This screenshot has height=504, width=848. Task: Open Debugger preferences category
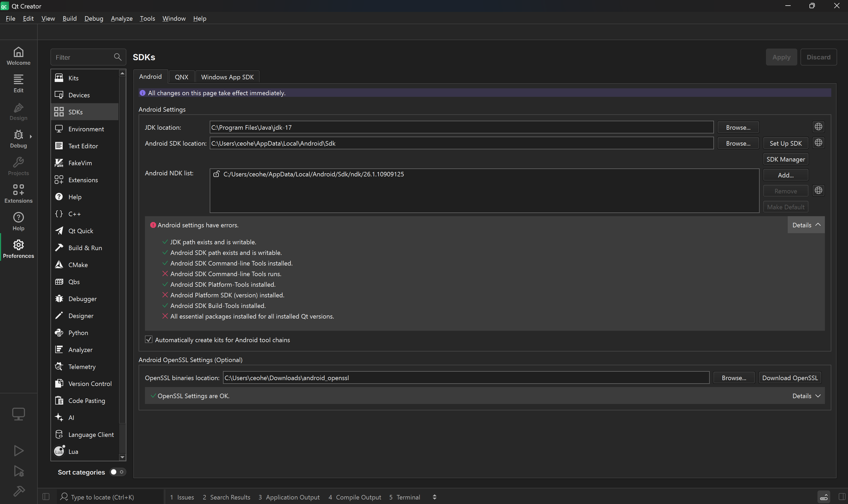(85, 299)
